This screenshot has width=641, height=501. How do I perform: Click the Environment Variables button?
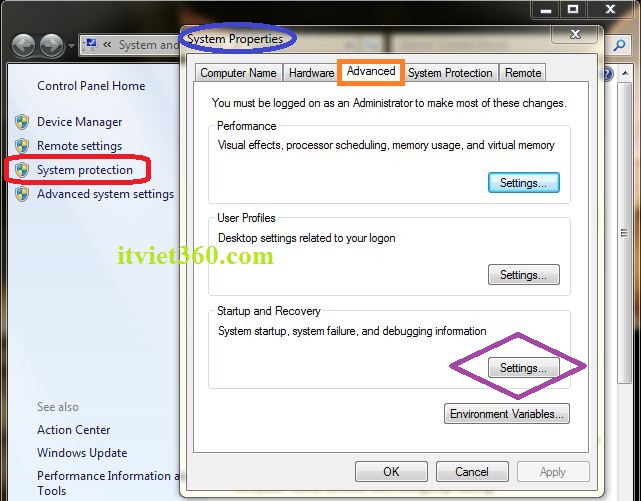507,414
